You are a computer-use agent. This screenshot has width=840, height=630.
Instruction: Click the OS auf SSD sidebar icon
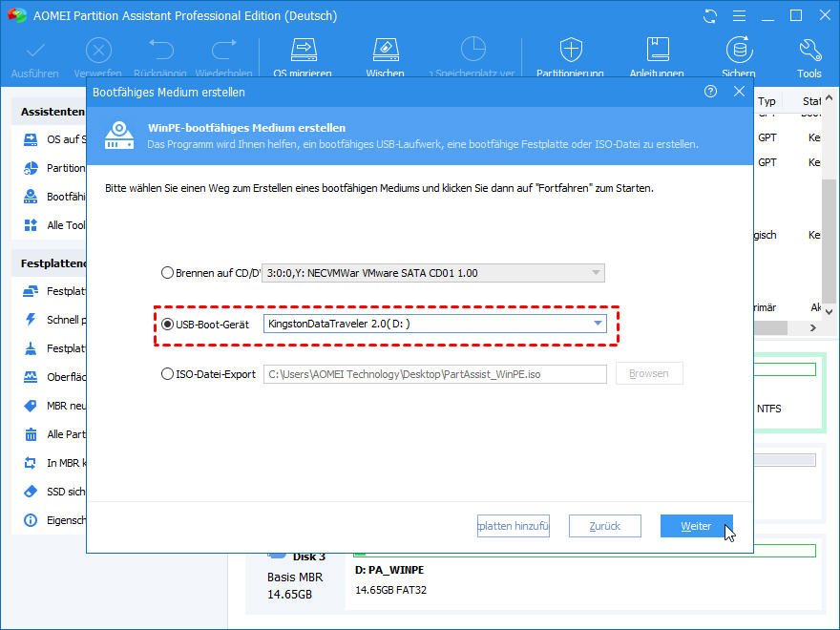pos(31,139)
